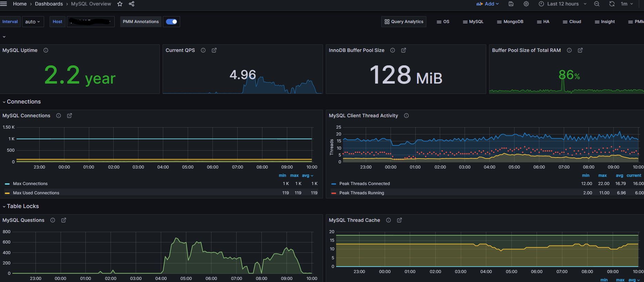Open MySQL Client Thread Activity title menu
Viewport: 644px width, 282px height.
click(363, 116)
